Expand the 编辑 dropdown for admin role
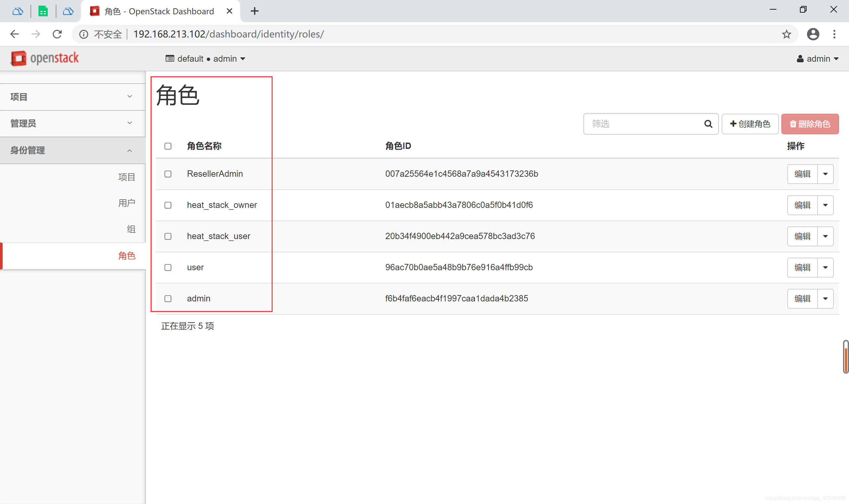 [826, 298]
